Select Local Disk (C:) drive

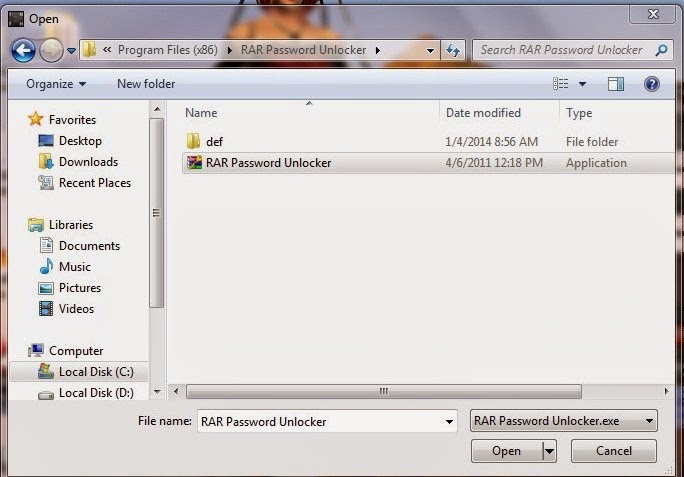(x=79, y=372)
